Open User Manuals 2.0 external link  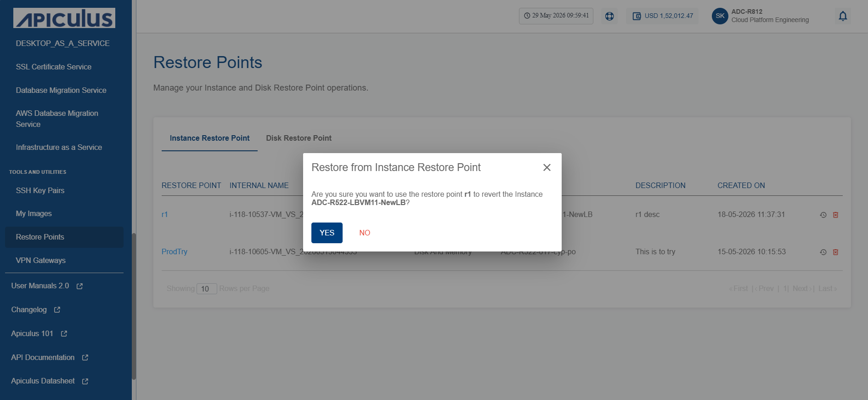tap(47, 286)
